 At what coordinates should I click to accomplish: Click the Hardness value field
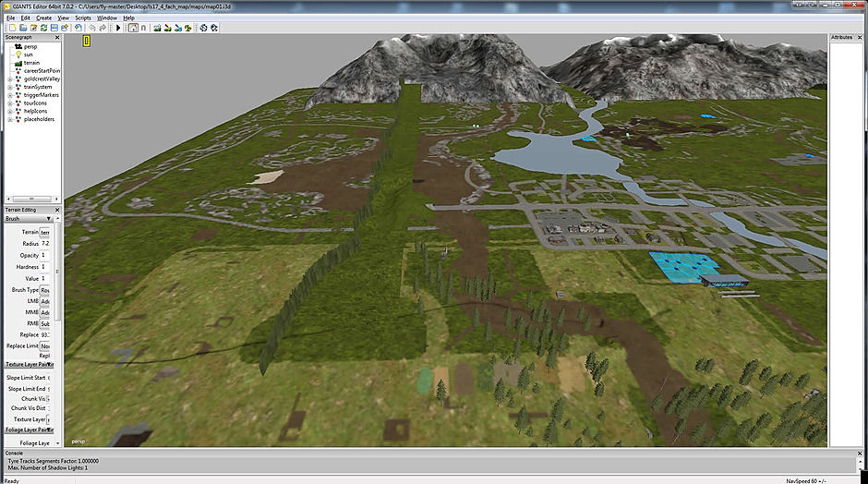(45, 267)
